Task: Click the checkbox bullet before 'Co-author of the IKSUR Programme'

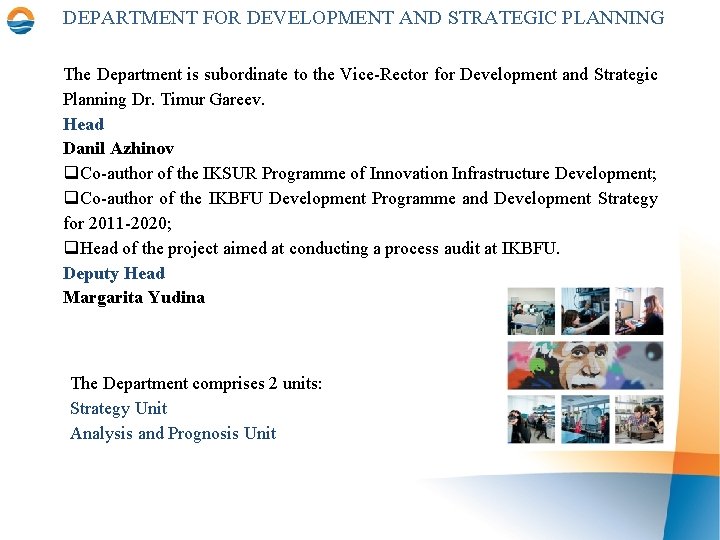Action: [x=71, y=173]
